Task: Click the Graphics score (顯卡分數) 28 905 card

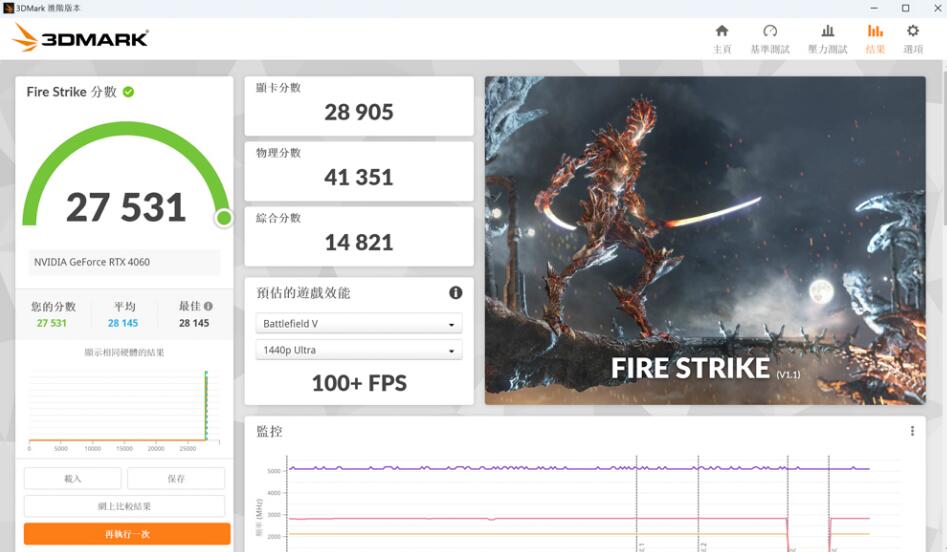Action: [358, 105]
